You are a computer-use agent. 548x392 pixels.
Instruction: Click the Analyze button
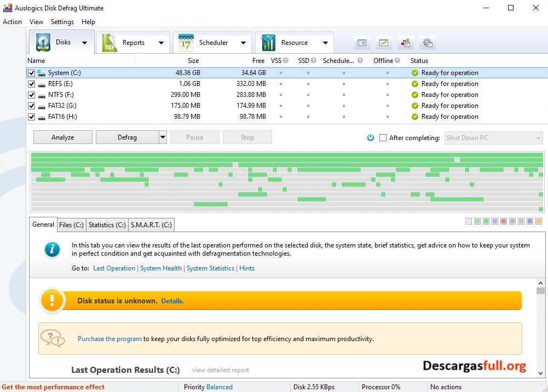pos(62,137)
